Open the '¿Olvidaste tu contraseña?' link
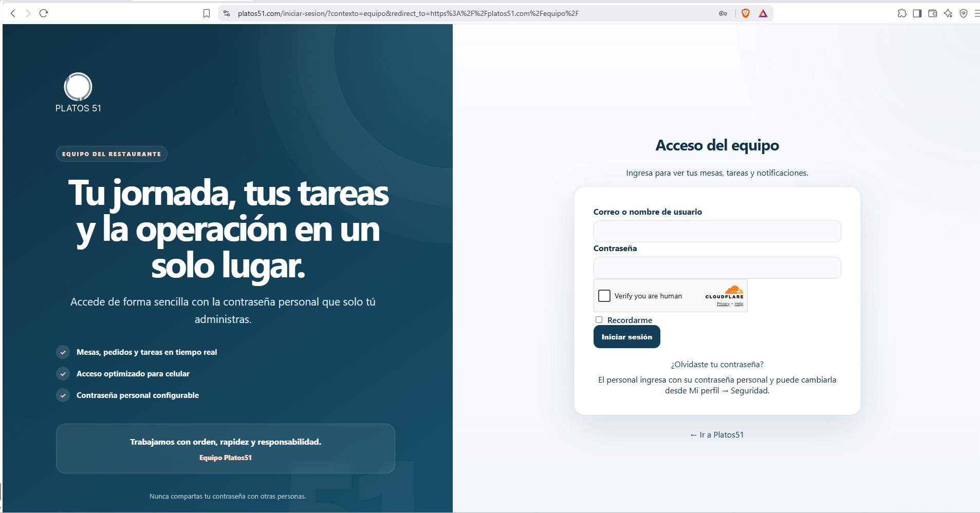 717,365
